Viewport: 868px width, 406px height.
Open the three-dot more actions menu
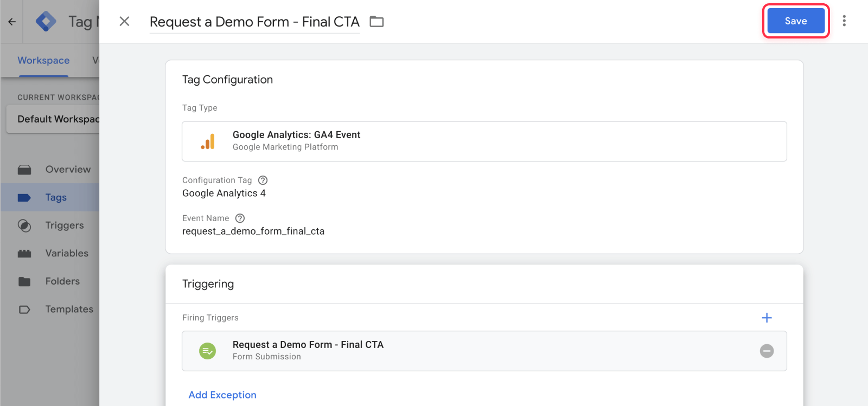(844, 21)
